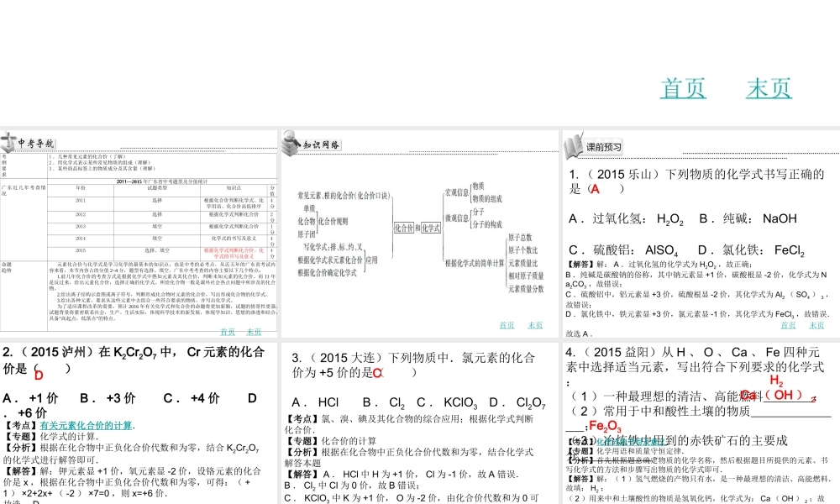The width and height of the screenshot is (840, 504).
Task: Click the 分子的构成 node in mind map
Action: 487,224
